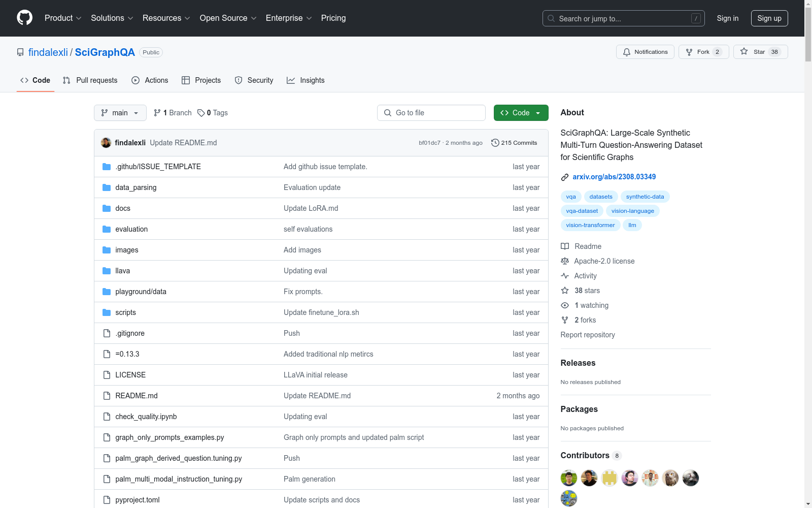Expand the Solutions menu
The height and width of the screenshot is (508, 812).
112,18
